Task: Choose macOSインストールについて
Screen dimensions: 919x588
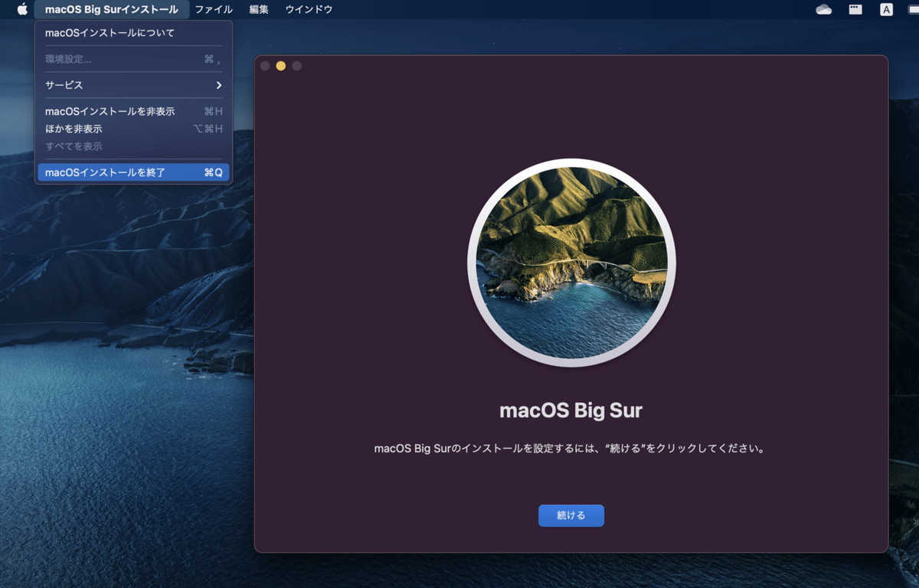Action: point(133,33)
